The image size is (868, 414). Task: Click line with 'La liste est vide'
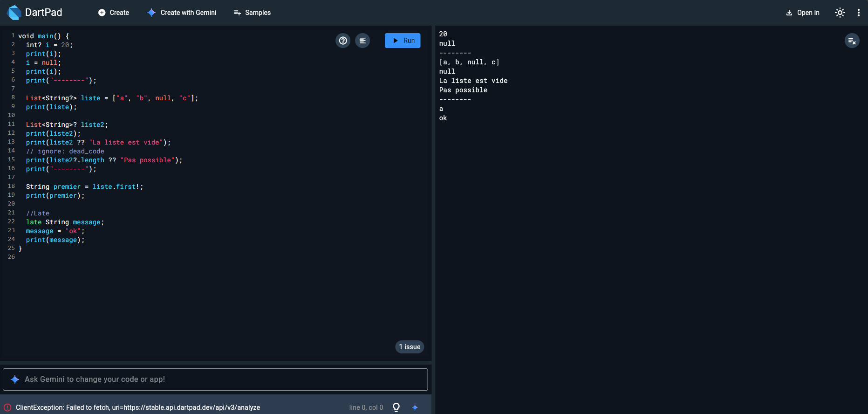point(98,142)
